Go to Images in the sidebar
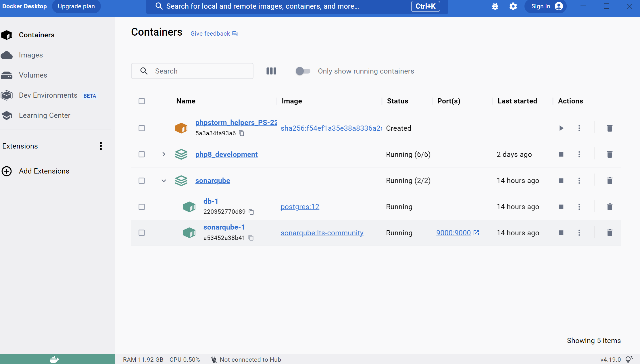 [x=31, y=55]
